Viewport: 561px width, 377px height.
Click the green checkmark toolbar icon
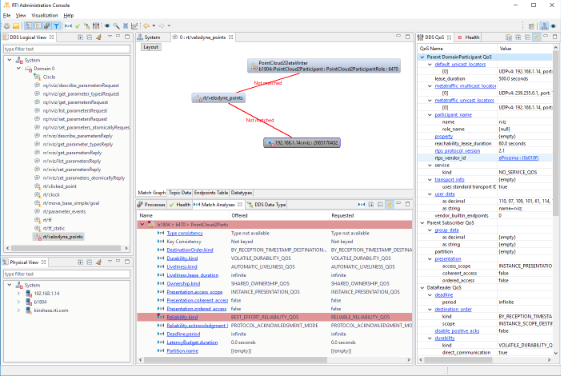click(78, 26)
